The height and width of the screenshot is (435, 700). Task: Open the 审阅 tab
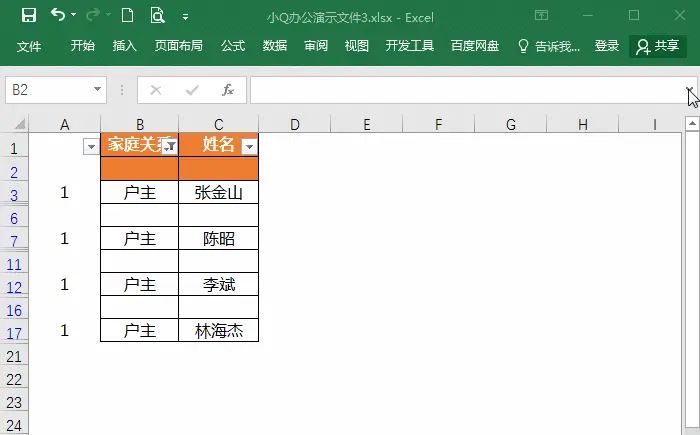[316, 46]
